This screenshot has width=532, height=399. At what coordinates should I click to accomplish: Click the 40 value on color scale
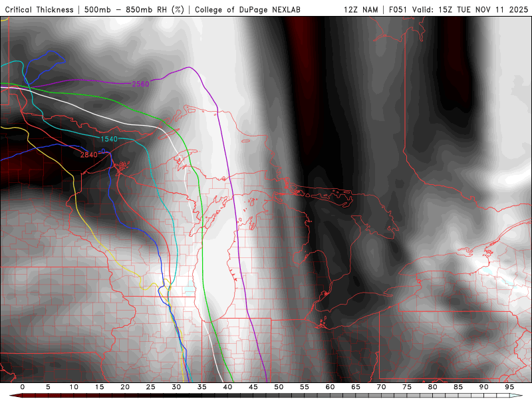pyautogui.click(x=227, y=387)
